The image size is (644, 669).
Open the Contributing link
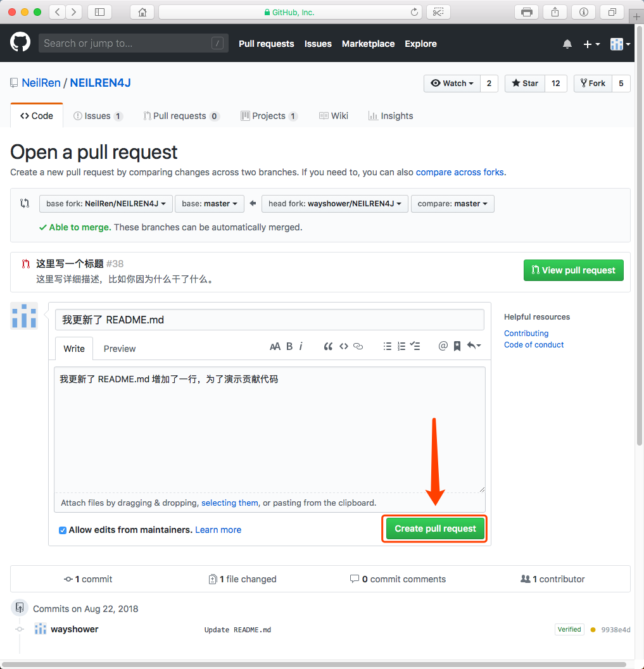tap(526, 333)
